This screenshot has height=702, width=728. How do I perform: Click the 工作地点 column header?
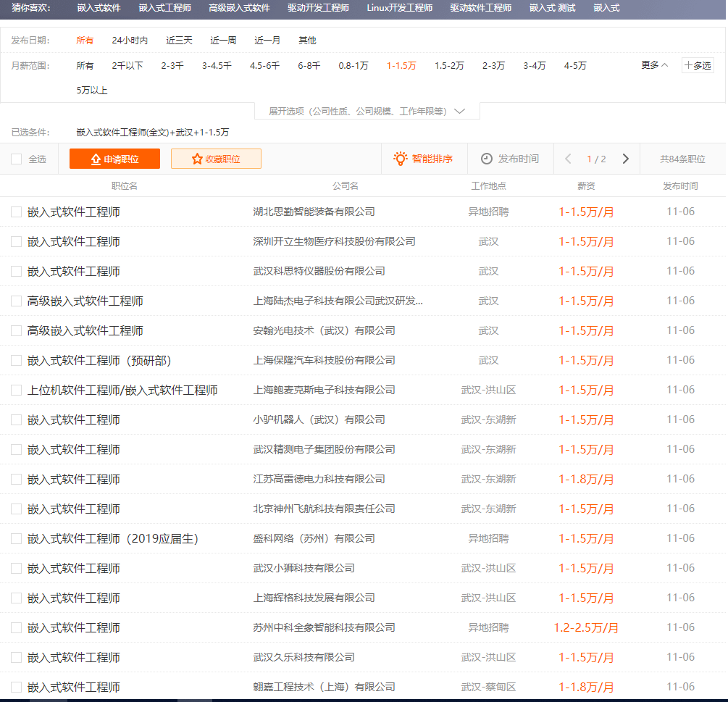pyautogui.click(x=488, y=185)
